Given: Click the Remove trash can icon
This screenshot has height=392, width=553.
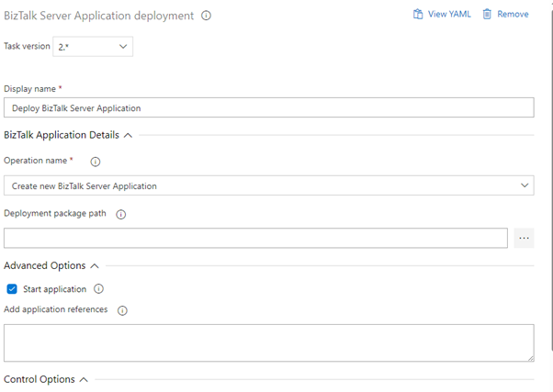Looking at the screenshot, I should (x=487, y=15).
